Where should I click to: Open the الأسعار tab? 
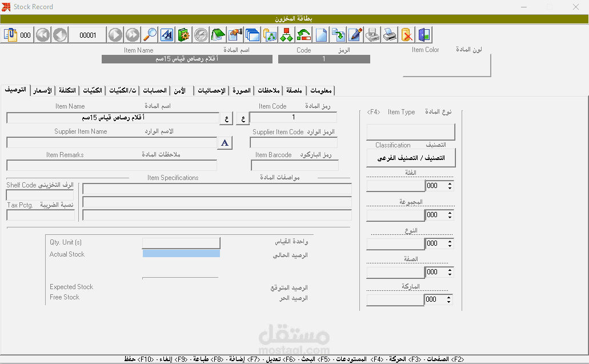42,90
